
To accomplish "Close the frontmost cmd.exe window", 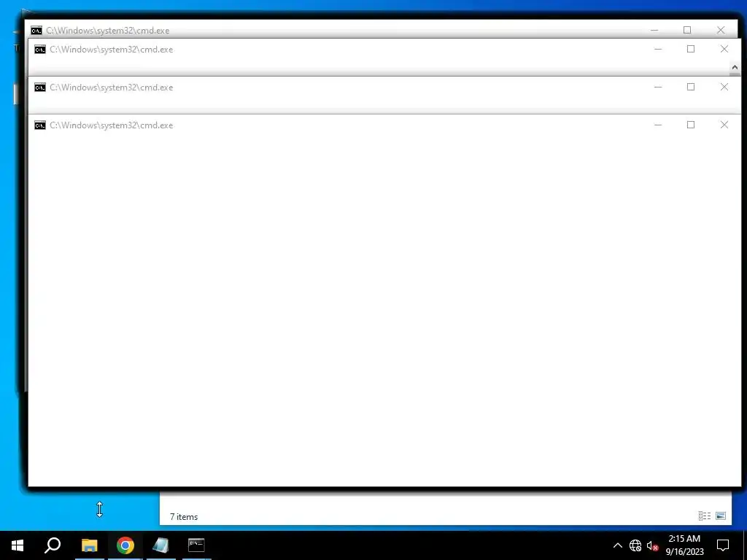I will coord(724,125).
